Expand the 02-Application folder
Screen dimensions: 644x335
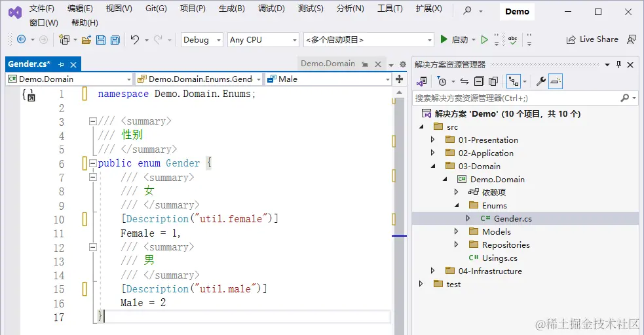click(432, 153)
